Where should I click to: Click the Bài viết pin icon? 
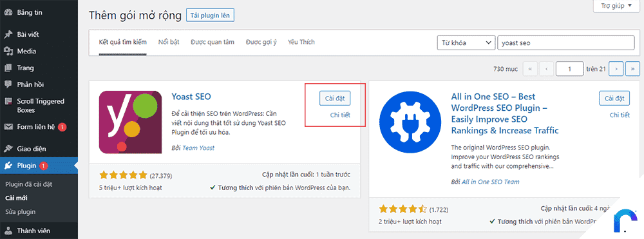8,35
